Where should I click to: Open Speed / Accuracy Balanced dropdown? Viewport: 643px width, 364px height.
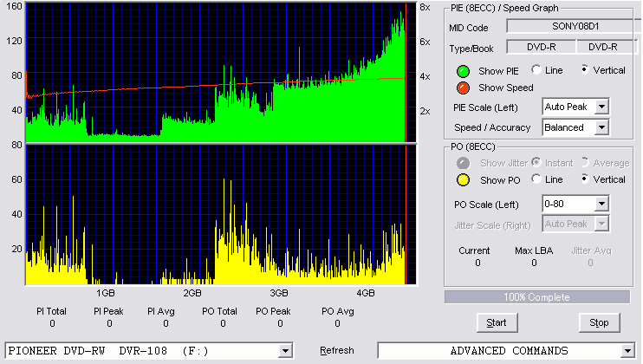tap(601, 127)
